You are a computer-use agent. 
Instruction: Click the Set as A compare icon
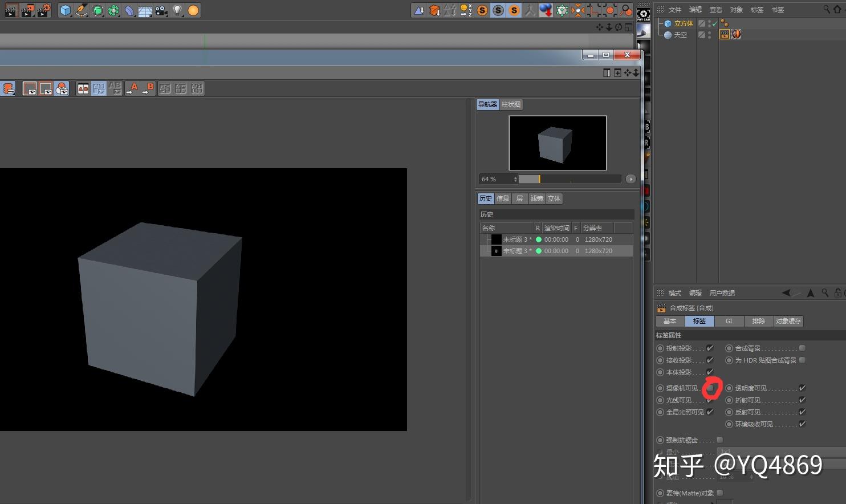point(132,88)
